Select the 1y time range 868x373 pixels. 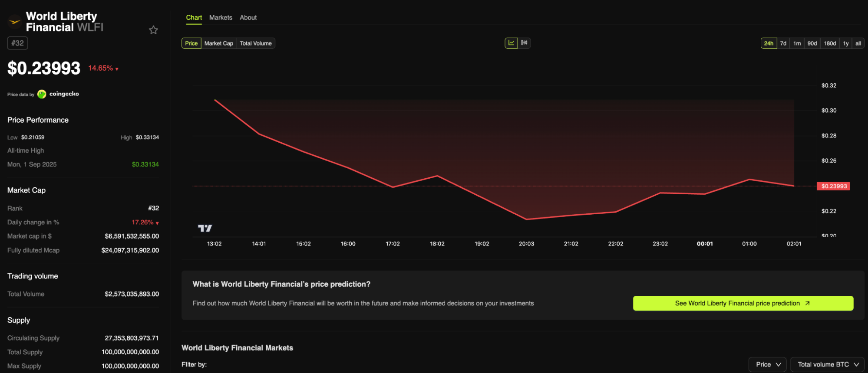(846, 43)
